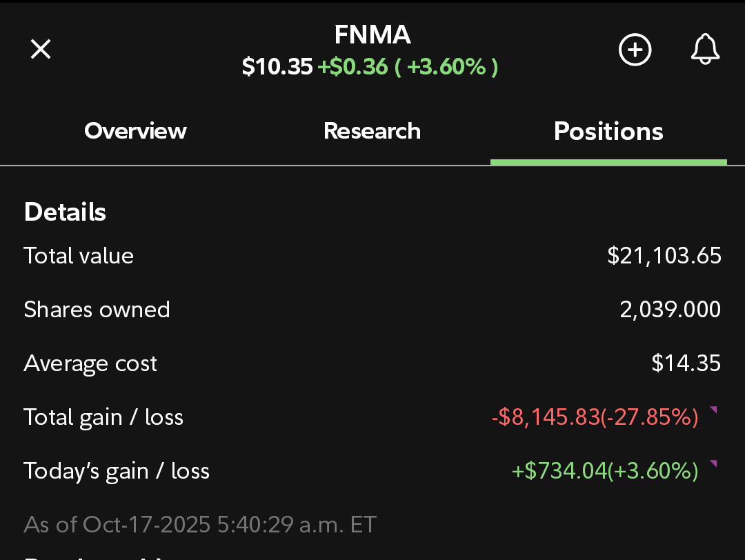Tap the circled plus icon

click(x=635, y=50)
